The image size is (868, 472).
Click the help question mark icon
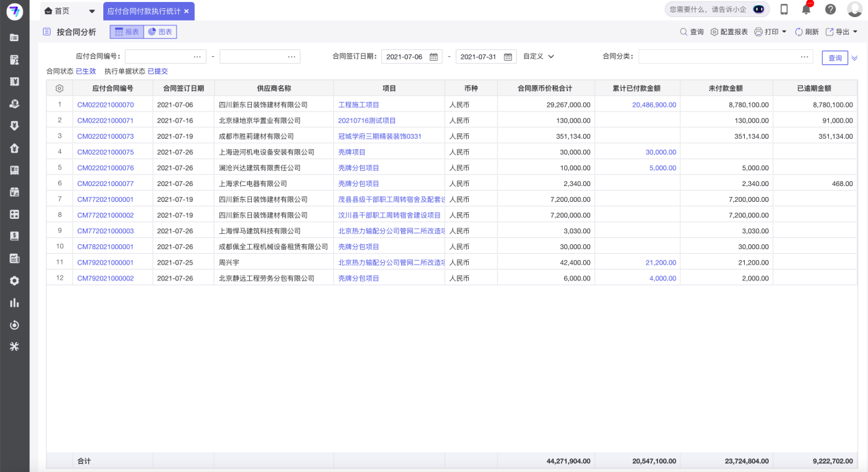[x=830, y=9]
